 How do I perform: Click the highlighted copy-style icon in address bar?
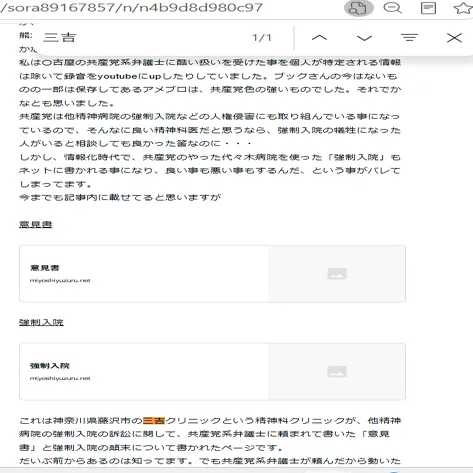[359, 8]
